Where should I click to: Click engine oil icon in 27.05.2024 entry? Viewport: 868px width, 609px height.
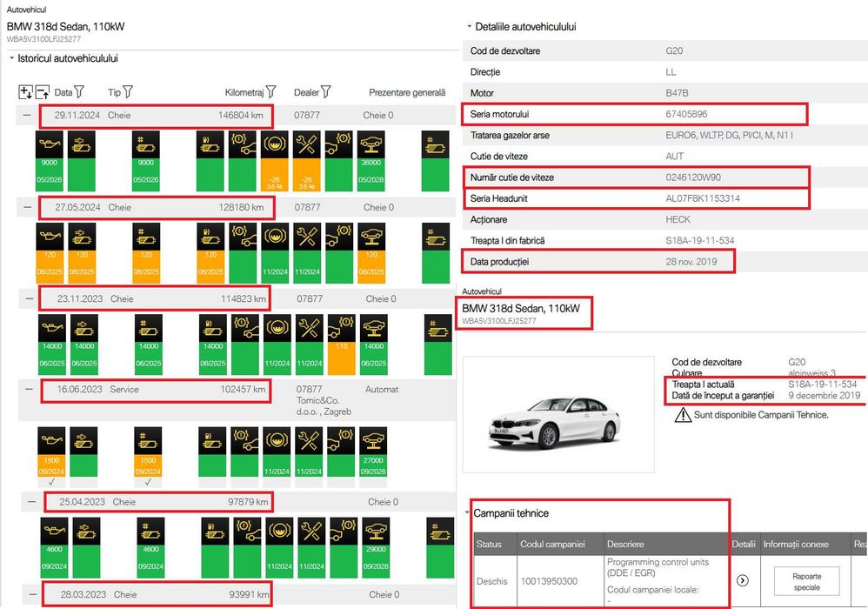[50, 237]
